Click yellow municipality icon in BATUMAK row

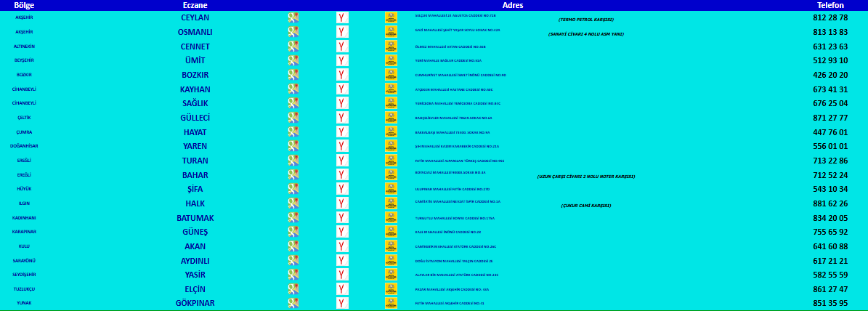coord(391,217)
